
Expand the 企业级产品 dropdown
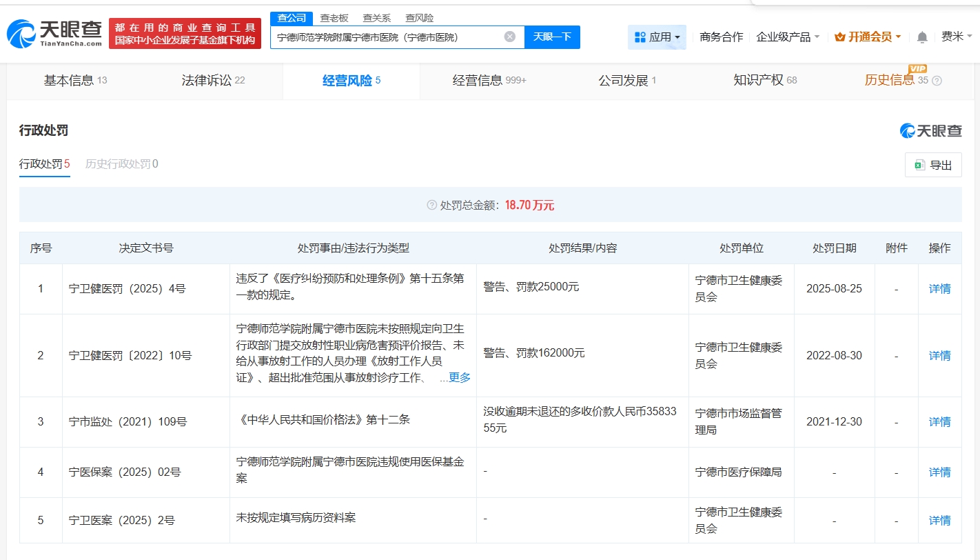(x=788, y=37)
